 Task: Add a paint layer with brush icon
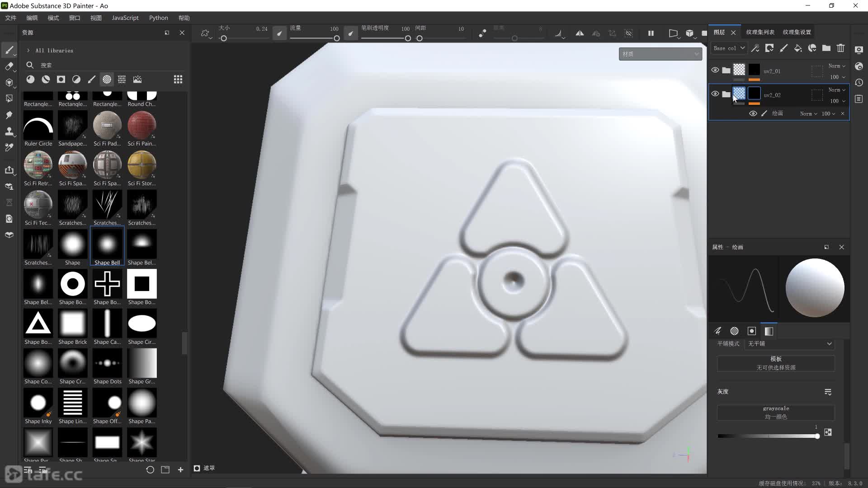(x=784, y=48)
